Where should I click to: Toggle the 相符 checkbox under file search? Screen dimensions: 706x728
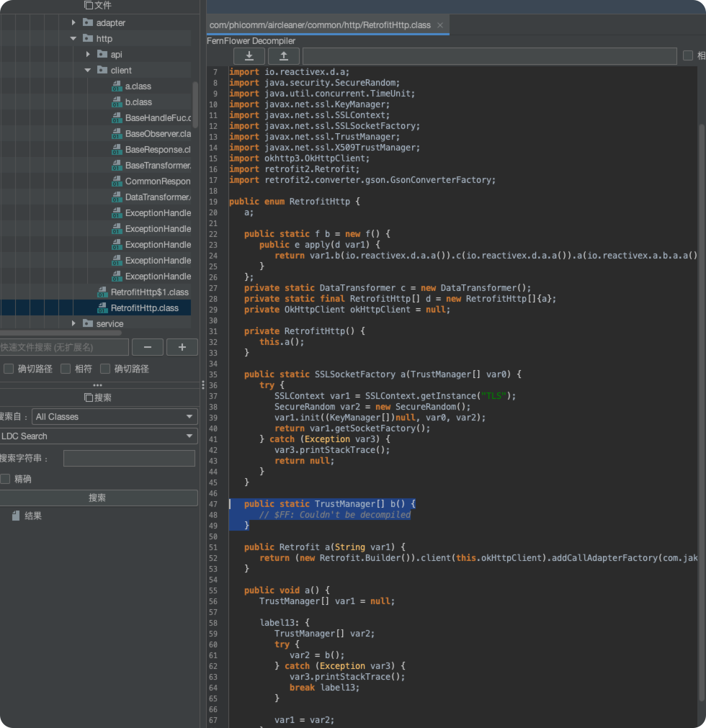66,369
